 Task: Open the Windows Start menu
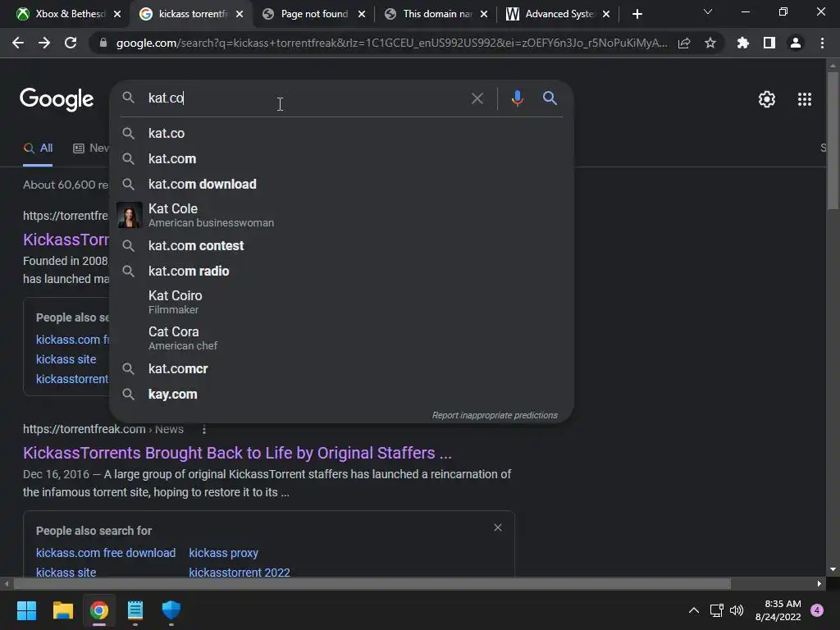[26, 610]
